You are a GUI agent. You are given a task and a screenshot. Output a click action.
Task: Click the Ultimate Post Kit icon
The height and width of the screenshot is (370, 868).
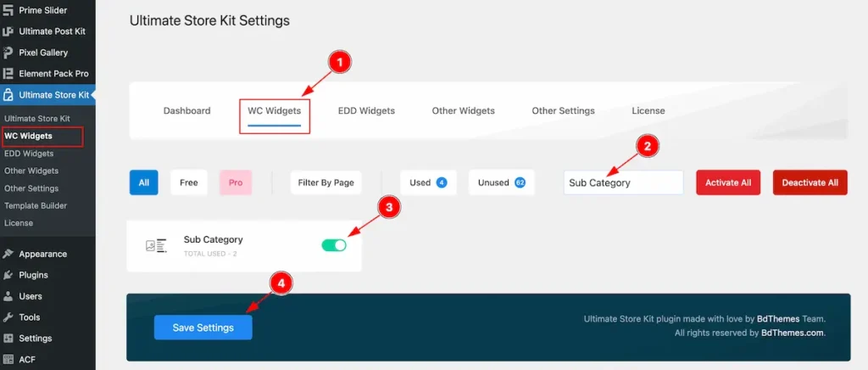click(x=8, y=31)
